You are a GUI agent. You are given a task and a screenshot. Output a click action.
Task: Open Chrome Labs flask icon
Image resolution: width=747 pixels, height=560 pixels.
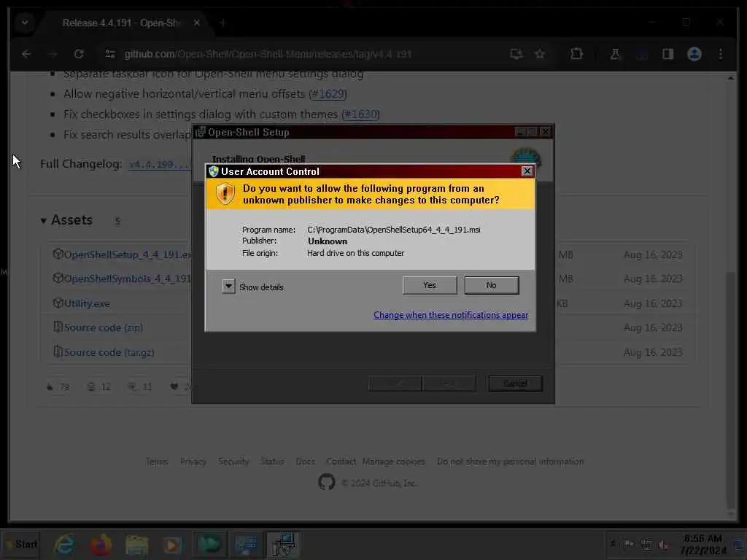[x=614, y=54]
